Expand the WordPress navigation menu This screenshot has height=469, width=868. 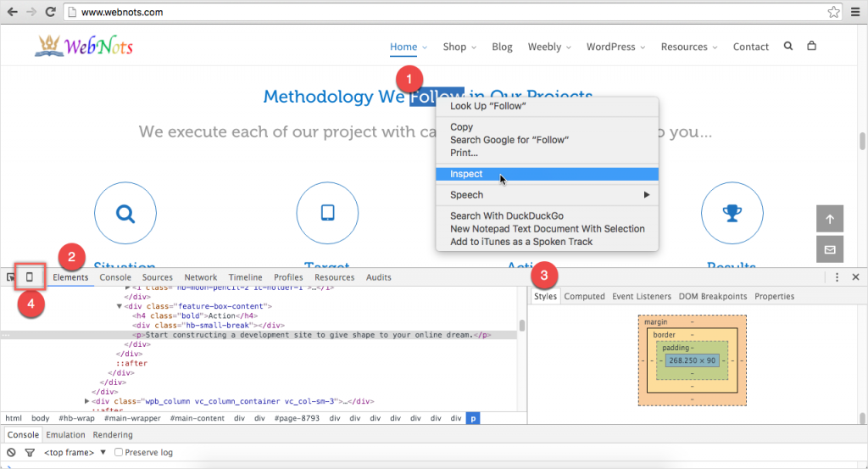[x=617, y=47]
